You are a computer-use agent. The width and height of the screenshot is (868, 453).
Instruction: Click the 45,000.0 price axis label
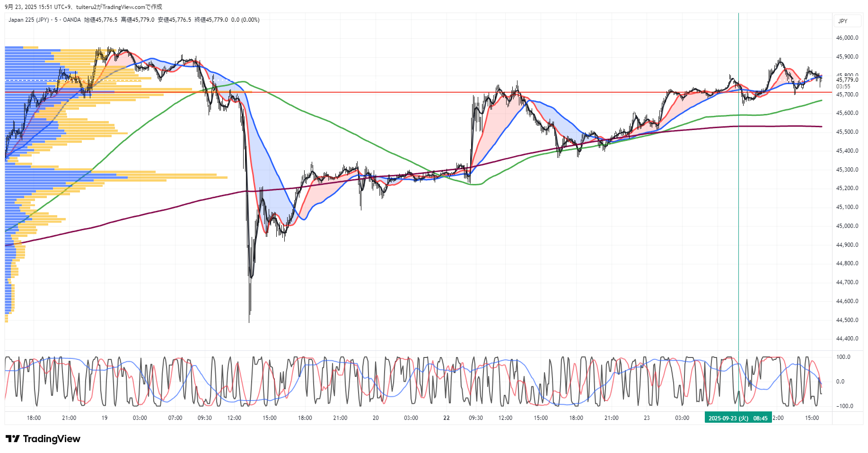pos(847,226)
